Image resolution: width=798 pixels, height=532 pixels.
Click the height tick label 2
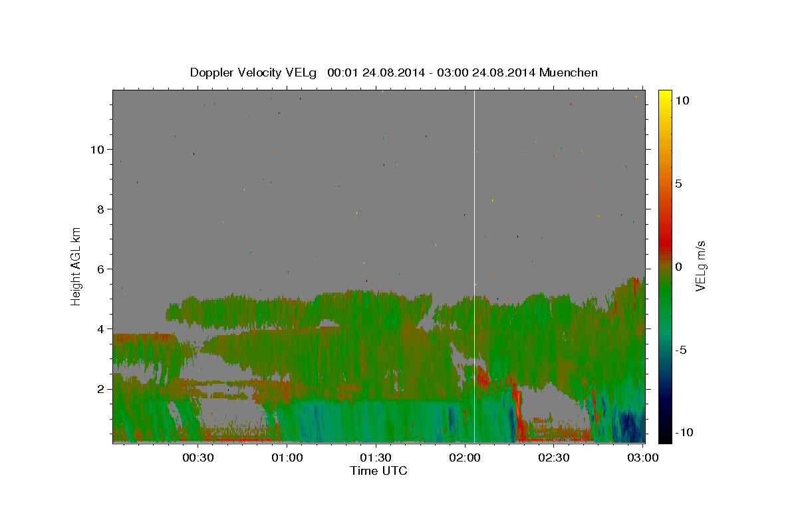tap(100, 388)
